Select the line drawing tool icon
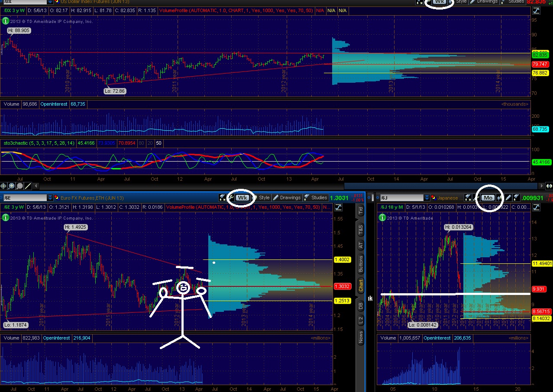 28,186
